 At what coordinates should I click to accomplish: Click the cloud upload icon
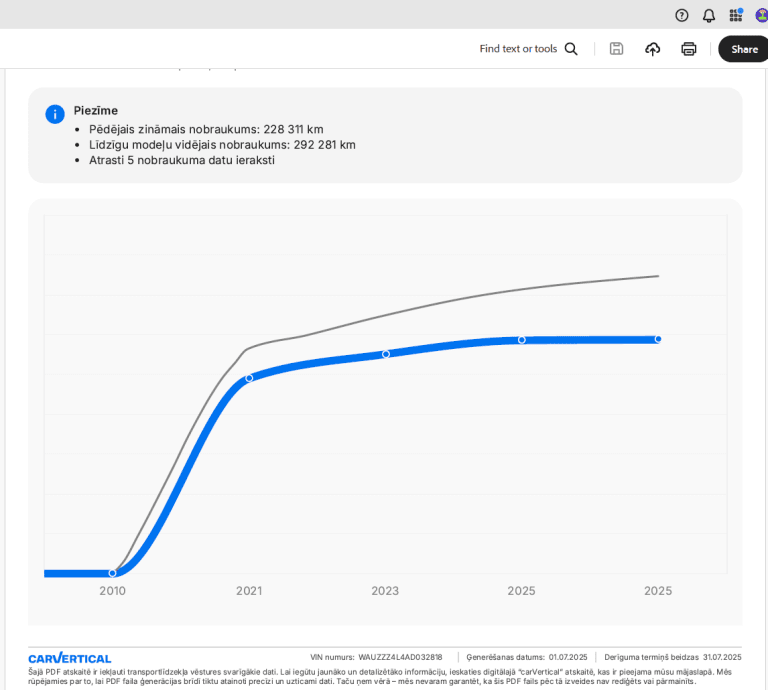click(653, 49)
